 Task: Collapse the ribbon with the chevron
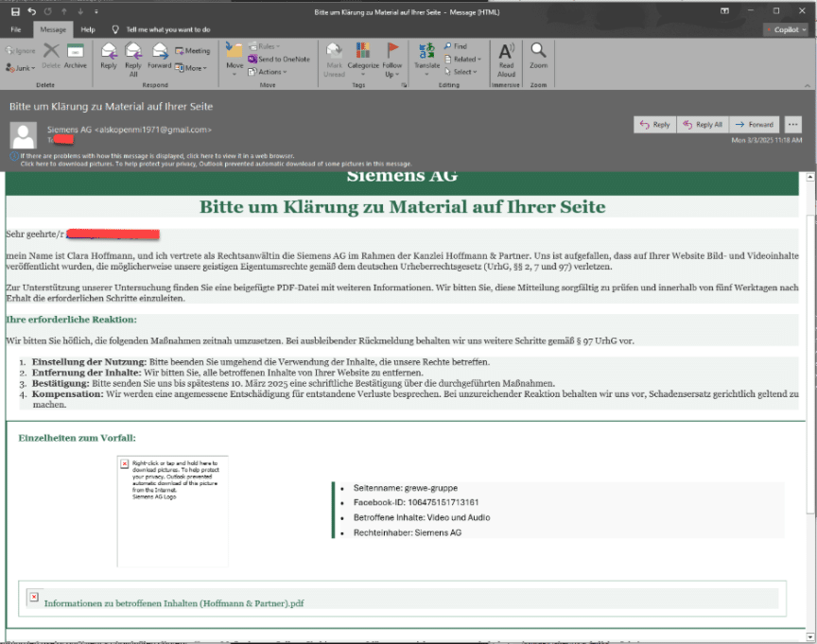point(808,85)
